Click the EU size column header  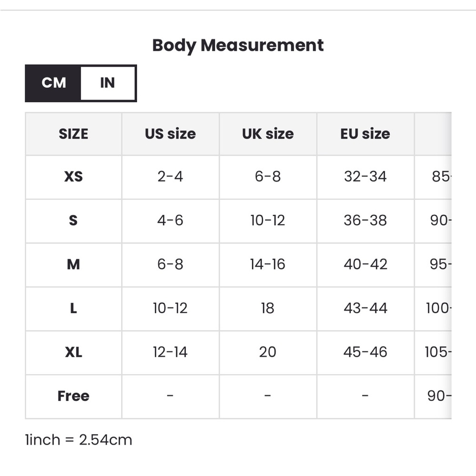pyautogui.click(x=365, y=134)
